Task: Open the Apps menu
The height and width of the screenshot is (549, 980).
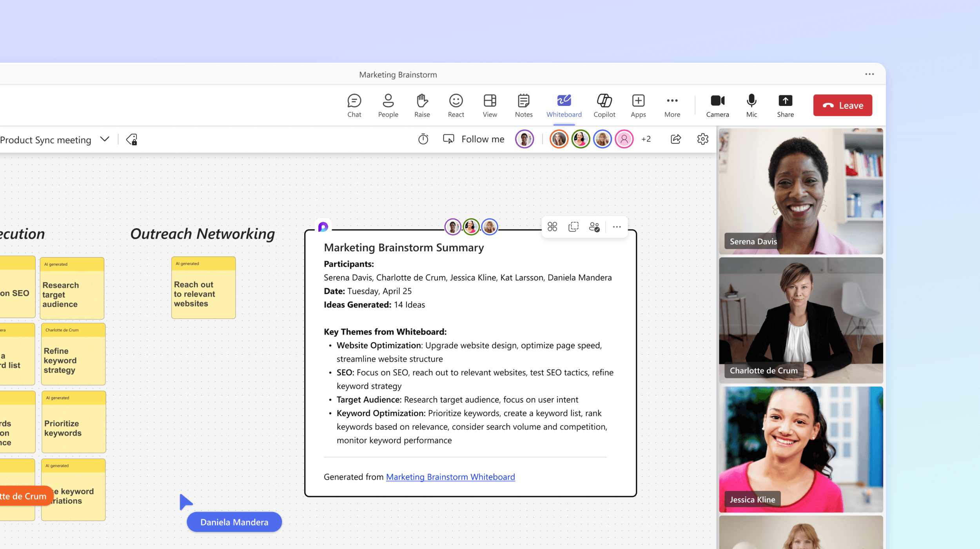Action: point(637,104)
